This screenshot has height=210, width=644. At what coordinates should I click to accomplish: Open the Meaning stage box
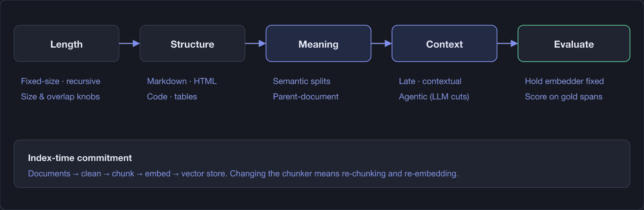pos(318,43)
